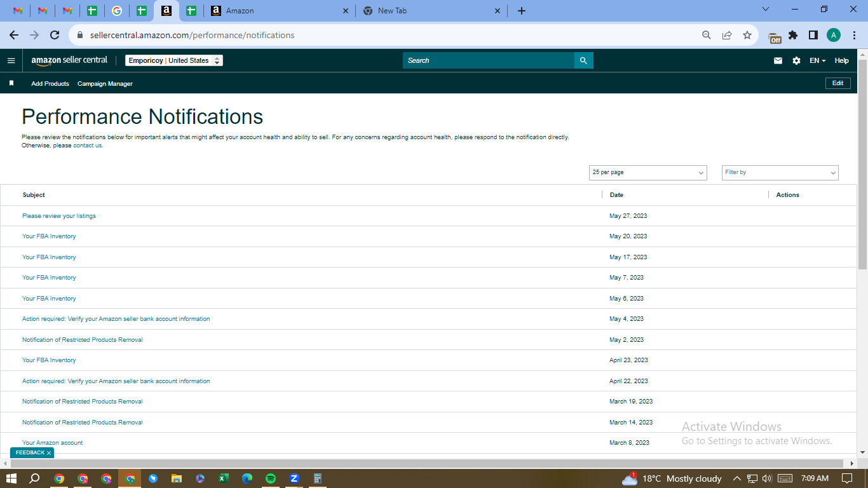Open the Windows notification center
Screen dimensions: 868x488
coord(847,478)
